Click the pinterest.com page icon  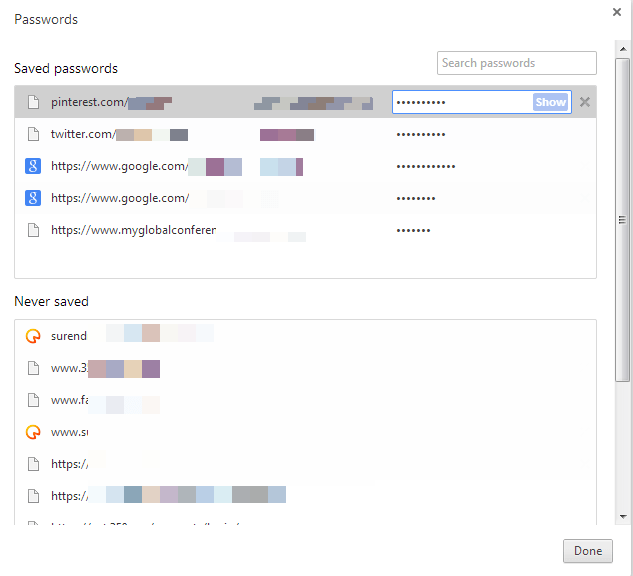(33, 102)
